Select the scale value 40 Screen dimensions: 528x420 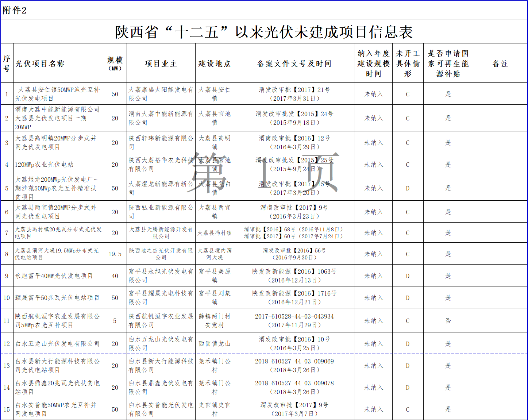pos(115,276)
